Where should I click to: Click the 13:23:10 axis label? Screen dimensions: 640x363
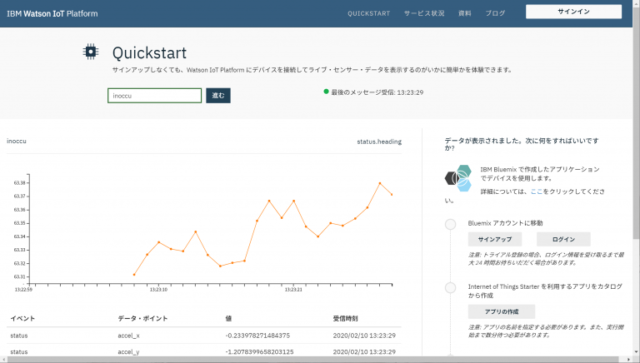(x=158, y=290)
